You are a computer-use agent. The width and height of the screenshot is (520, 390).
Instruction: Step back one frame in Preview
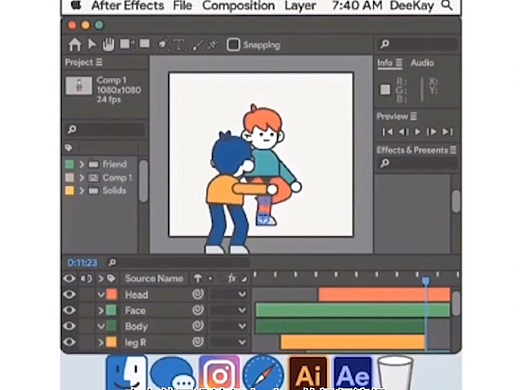tap(403, 132)
